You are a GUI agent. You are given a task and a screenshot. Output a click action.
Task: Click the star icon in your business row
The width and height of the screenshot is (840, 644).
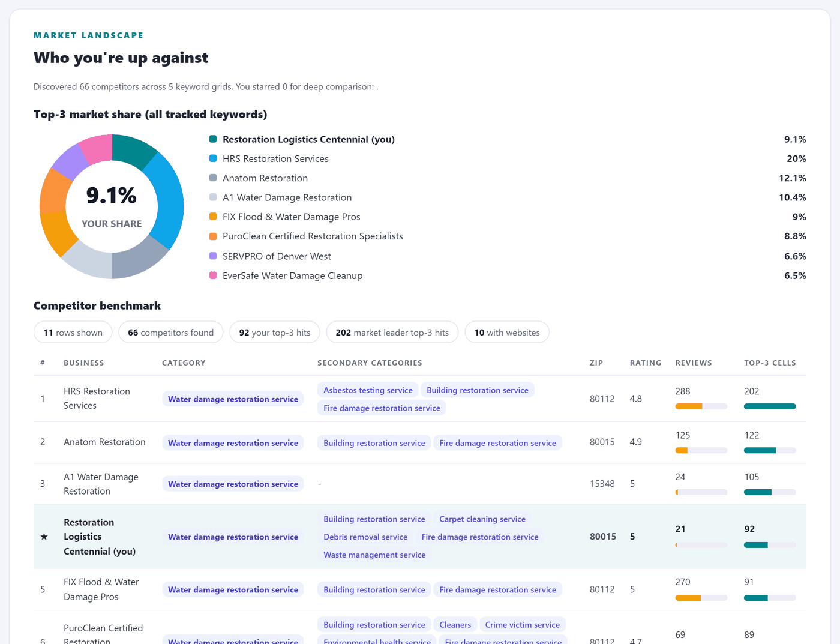pos(44,537)
